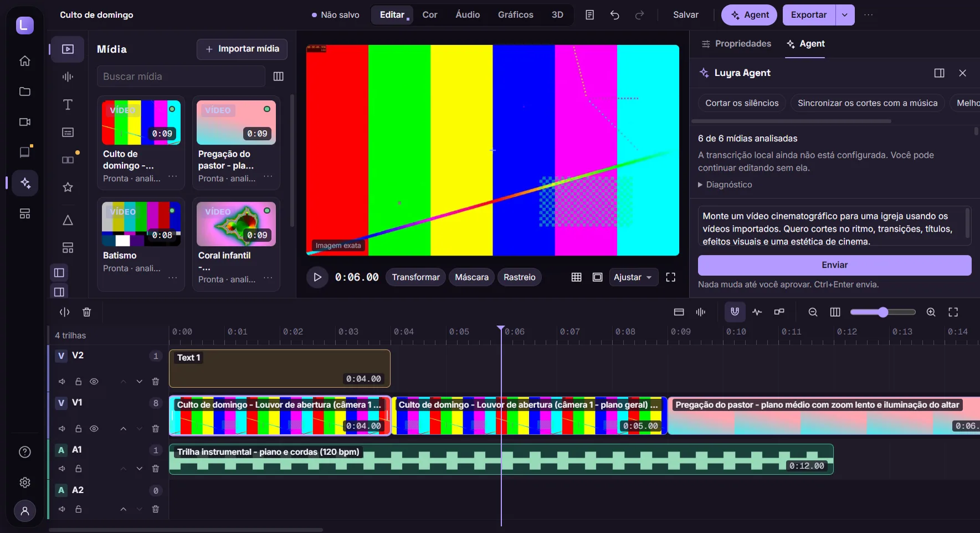The height and width of the screenshot is (533, 980).
Task: Open more options on Batismo media card
Action: 173,278
